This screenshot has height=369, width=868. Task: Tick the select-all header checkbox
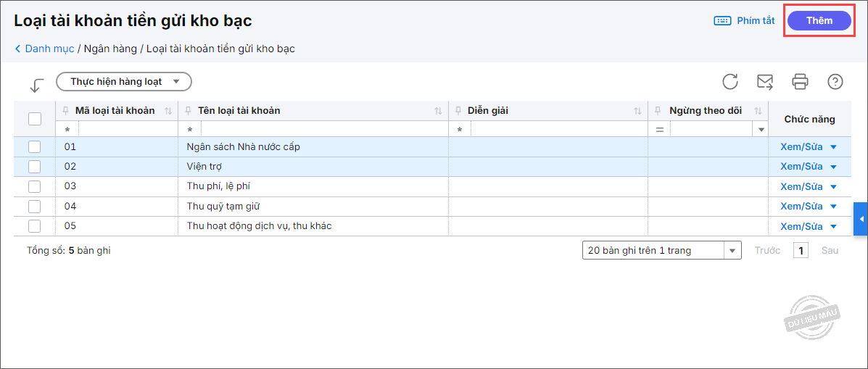[34, 119]
